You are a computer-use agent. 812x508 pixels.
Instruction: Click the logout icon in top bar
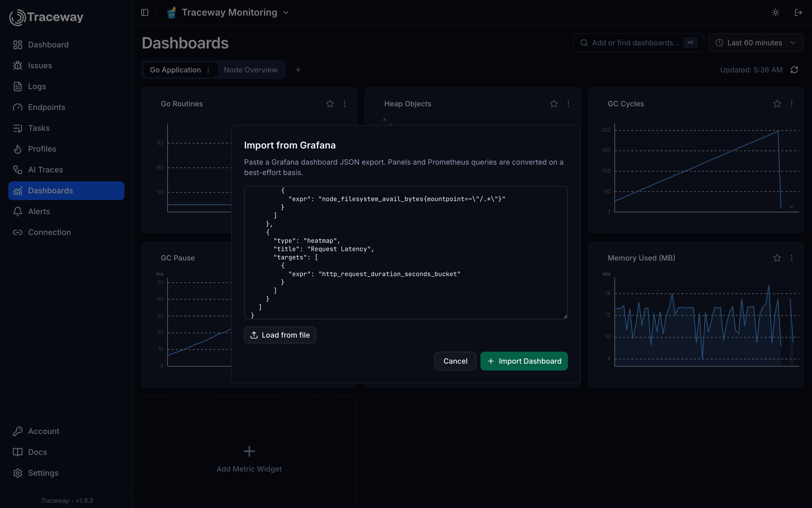(798, 13)
